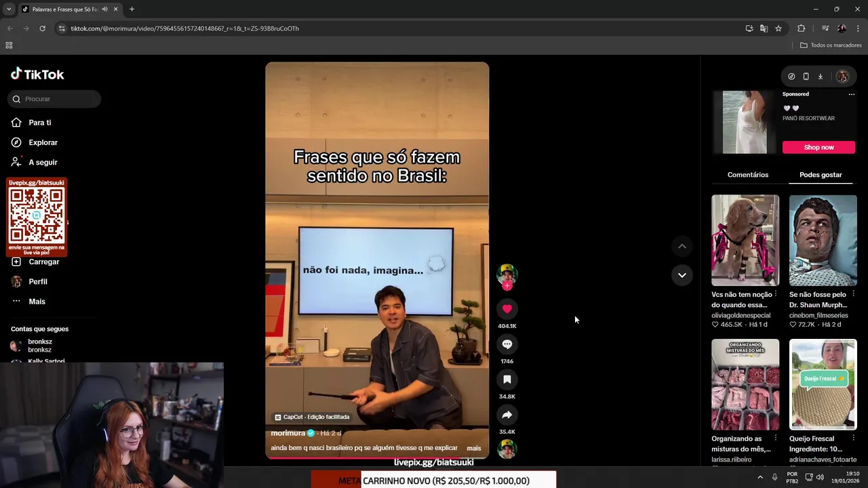Screen dimensions: 868x488
Task: Click install app icon in address bar
Action: [749, 28]
